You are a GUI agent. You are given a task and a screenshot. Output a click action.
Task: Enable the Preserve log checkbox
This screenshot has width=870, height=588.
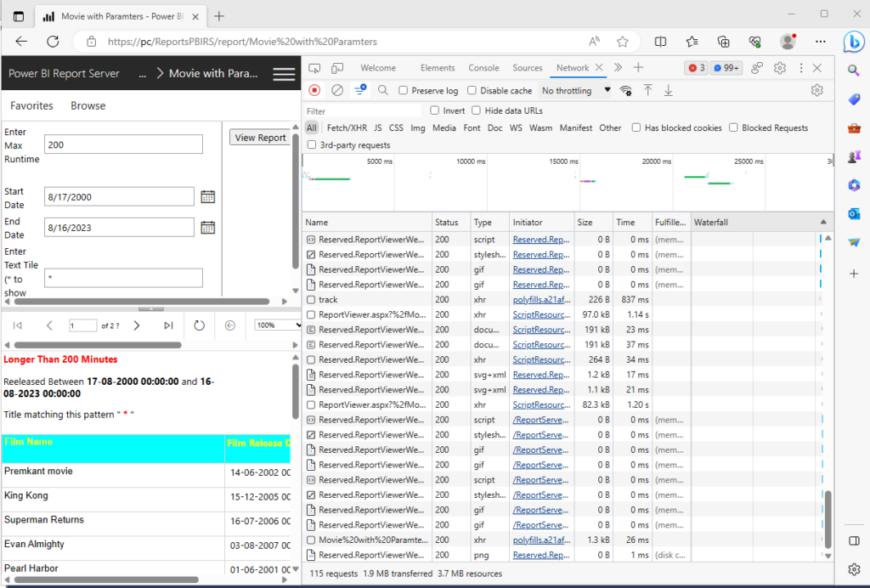(x=404, y=90)
